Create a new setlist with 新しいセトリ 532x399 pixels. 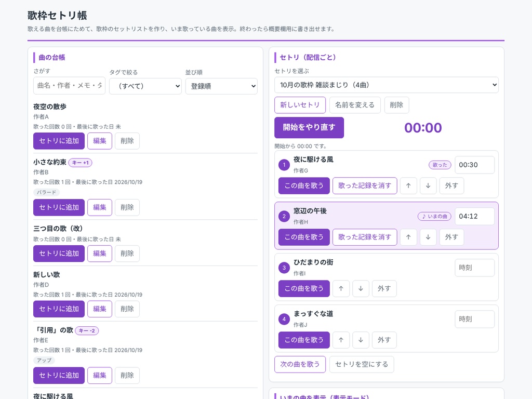click(300, 105)
